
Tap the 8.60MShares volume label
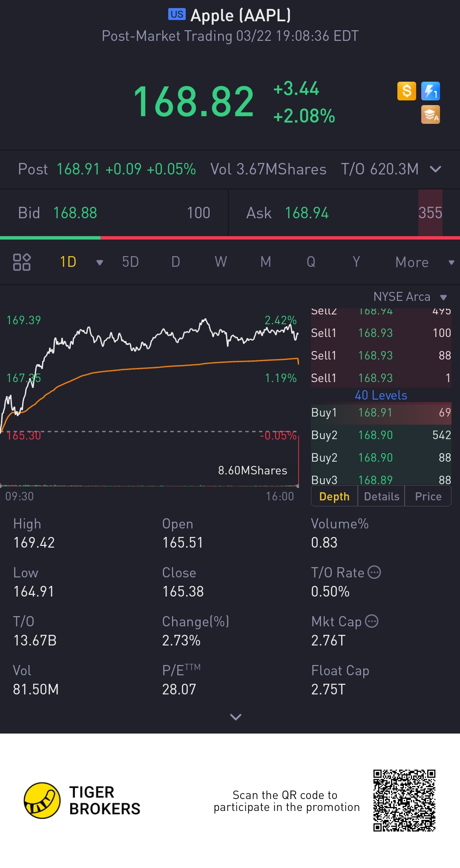pyautogui.click(x=253, y=471)
